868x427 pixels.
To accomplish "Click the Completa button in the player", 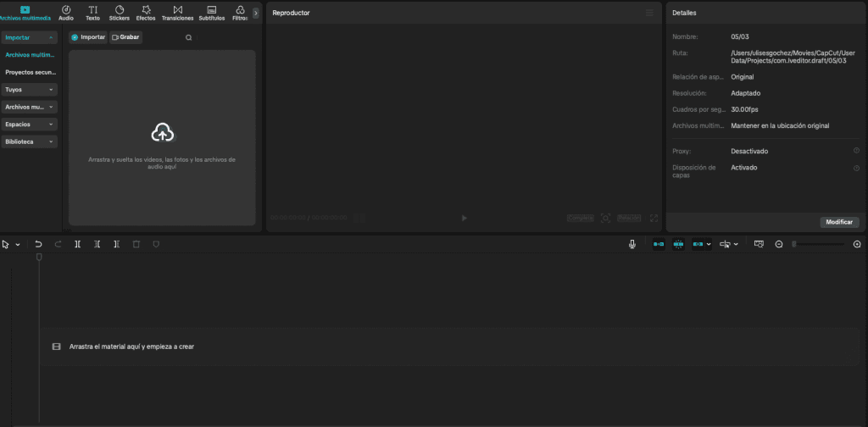I will pos(580,218).
